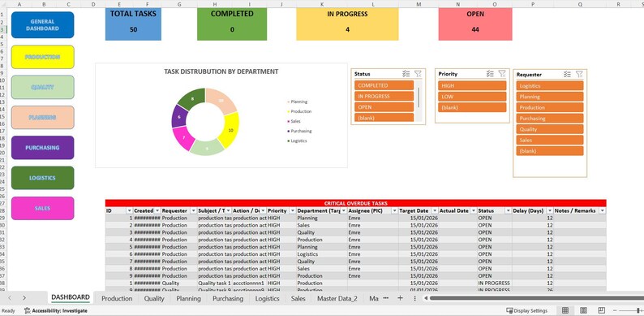Clear filter on Status slicer

point(418,74)
